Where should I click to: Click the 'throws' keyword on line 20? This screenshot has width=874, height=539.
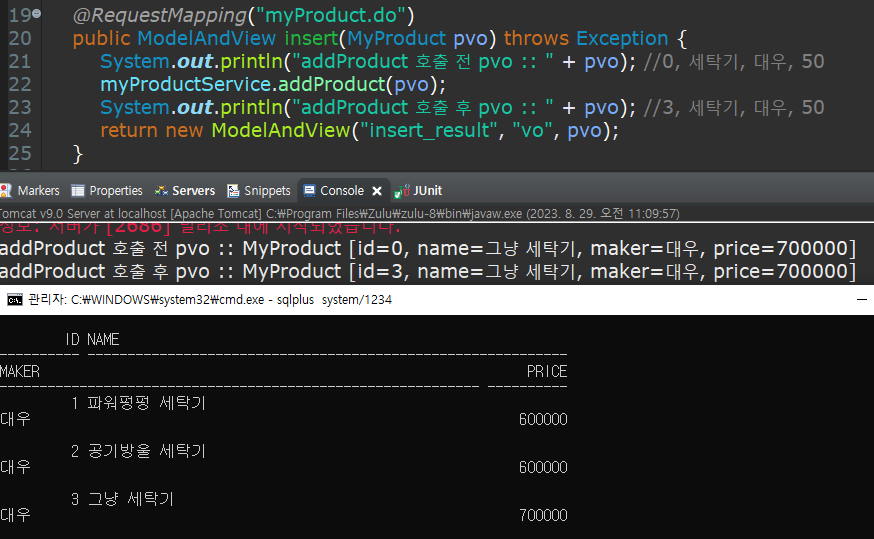tap(536, 38)
